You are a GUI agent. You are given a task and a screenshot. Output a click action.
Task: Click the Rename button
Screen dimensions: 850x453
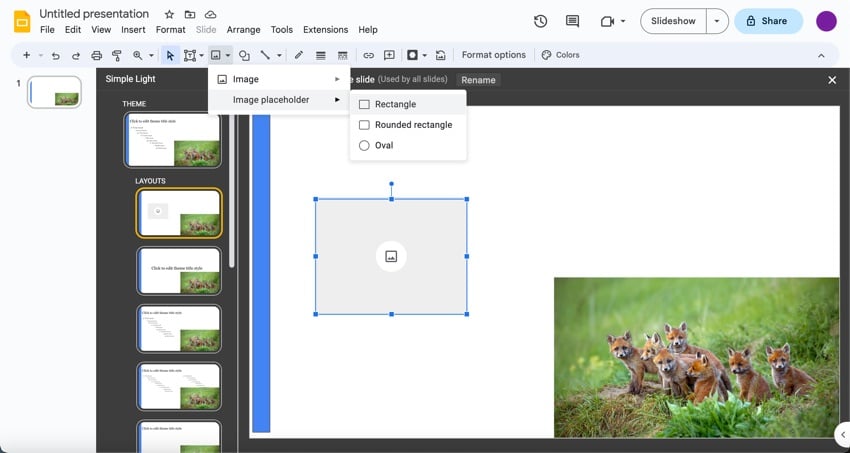478,80
